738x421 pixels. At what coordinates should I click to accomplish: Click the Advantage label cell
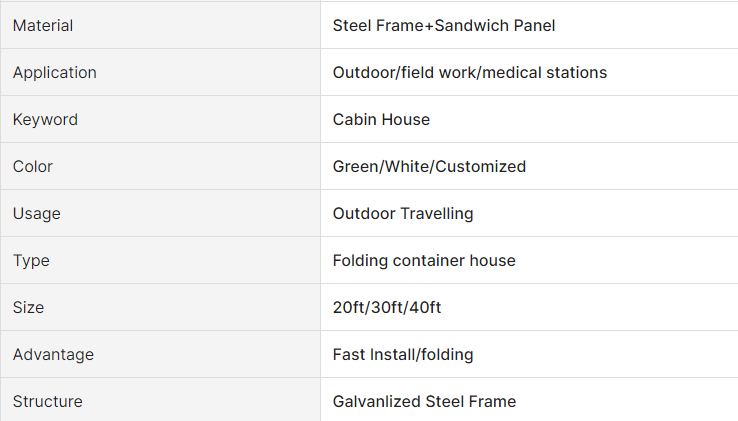[x=160, y=354]
